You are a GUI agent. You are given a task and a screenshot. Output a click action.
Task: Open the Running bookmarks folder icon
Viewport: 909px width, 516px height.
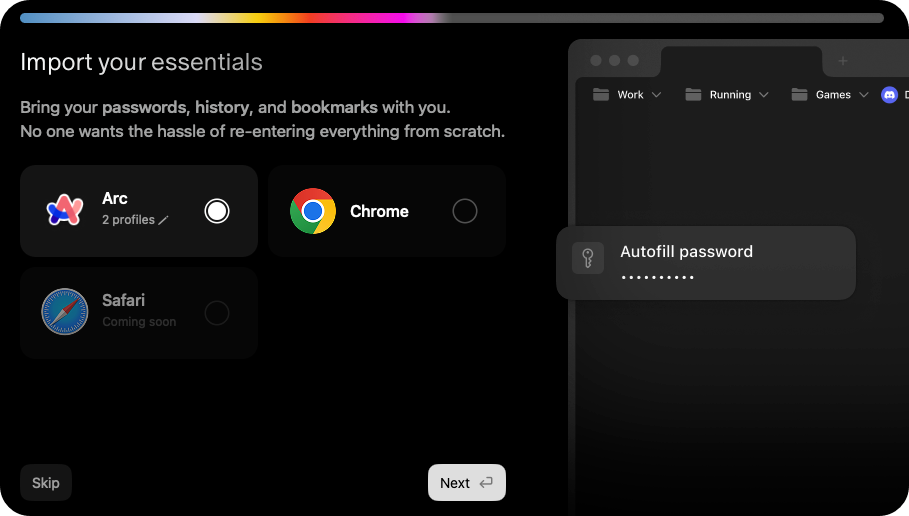[x=693, y=95]
